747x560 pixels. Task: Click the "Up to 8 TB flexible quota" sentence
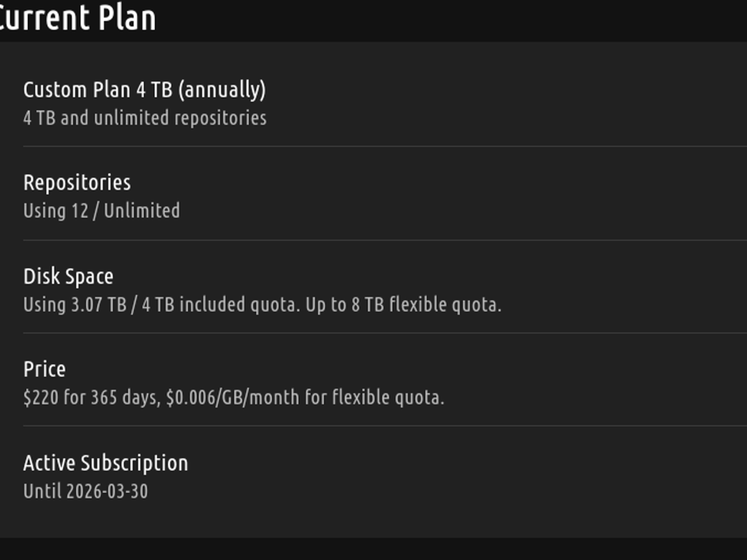pyautogui.click(x=403, y=304)
